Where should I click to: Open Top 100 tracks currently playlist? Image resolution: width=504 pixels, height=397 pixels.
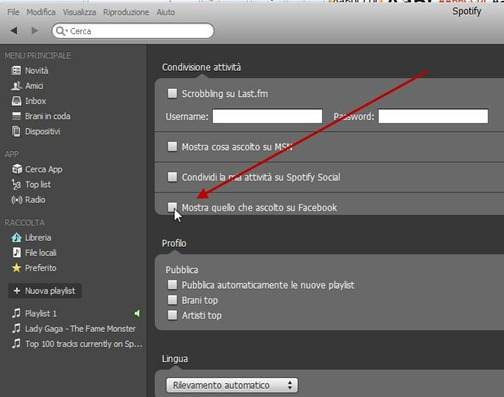pos(84,344)
